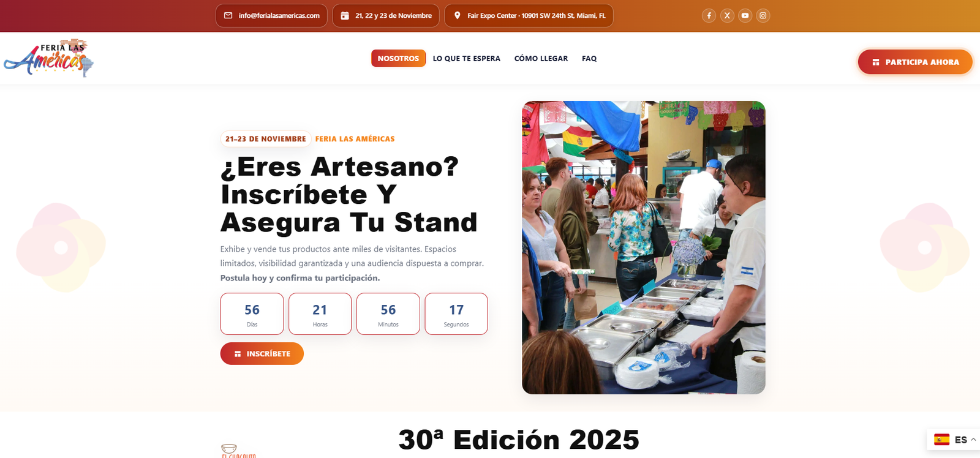
Task: Click the grid icon in Participa Ahora
Action: [x=876, y=62]
